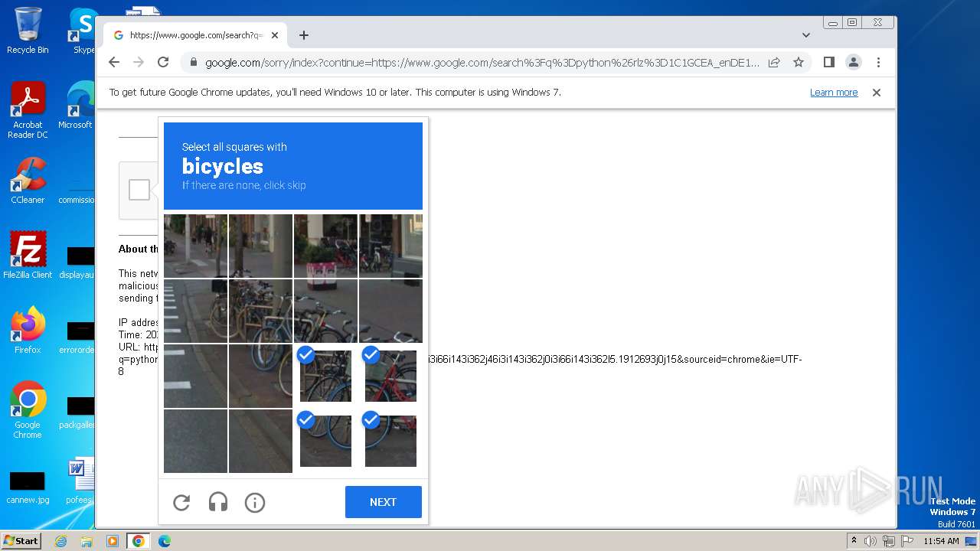Viewport: 980px width, 551px height.
Task: Deselect the checked red bicycle tile
Action: (x=390, y=376)
